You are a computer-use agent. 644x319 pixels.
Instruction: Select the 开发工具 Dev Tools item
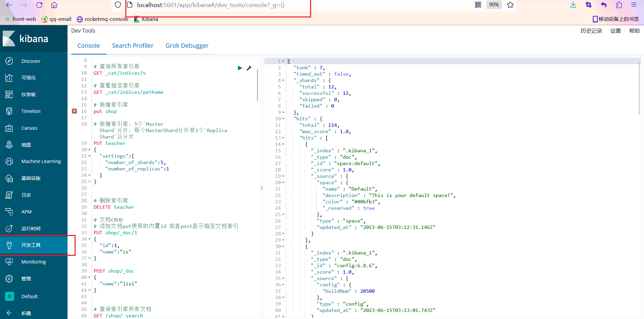click(34, 245)
